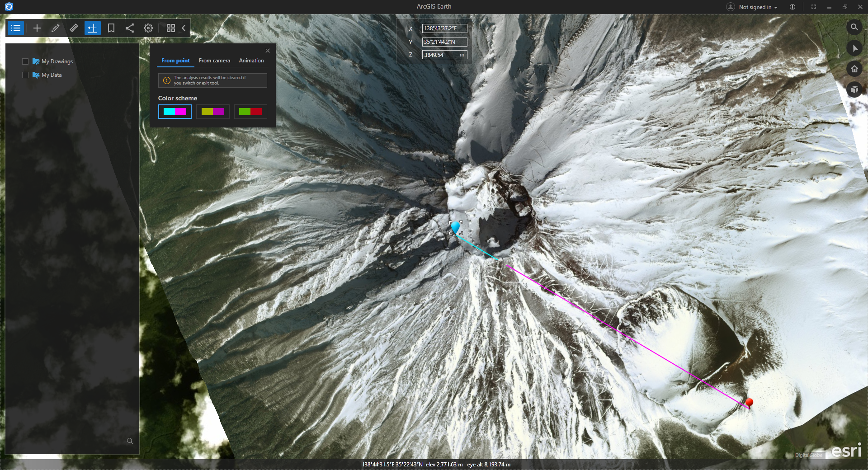The width and height of the screenshot is (868, 470).
Task: Open the Basemap grid icon
Action: click(170, 28)
